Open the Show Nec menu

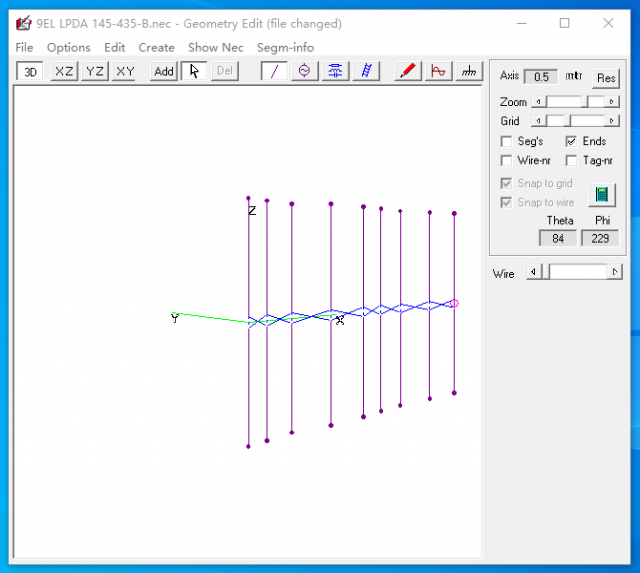tap(216, 48)
